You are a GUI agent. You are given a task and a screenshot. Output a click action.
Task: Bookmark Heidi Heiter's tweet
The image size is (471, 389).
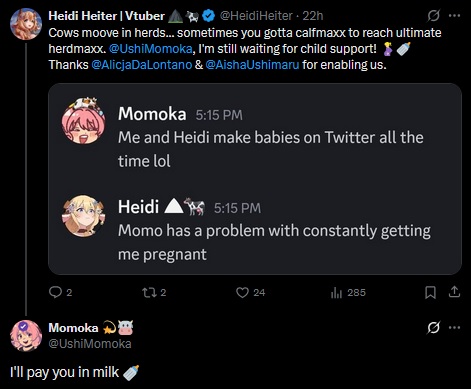(x=430, y=293)
